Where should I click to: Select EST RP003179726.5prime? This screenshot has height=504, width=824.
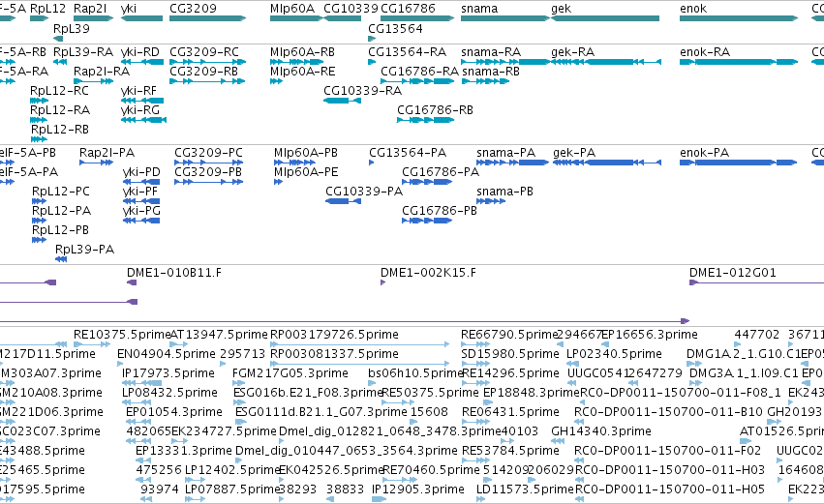point(334,335)
